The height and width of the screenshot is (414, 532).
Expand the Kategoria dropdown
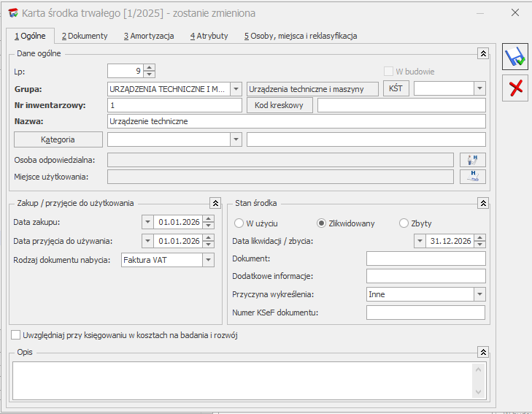(x=236, y=139)
